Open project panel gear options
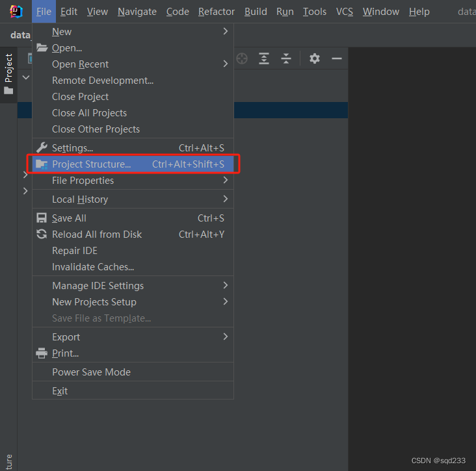 point(315,58)
